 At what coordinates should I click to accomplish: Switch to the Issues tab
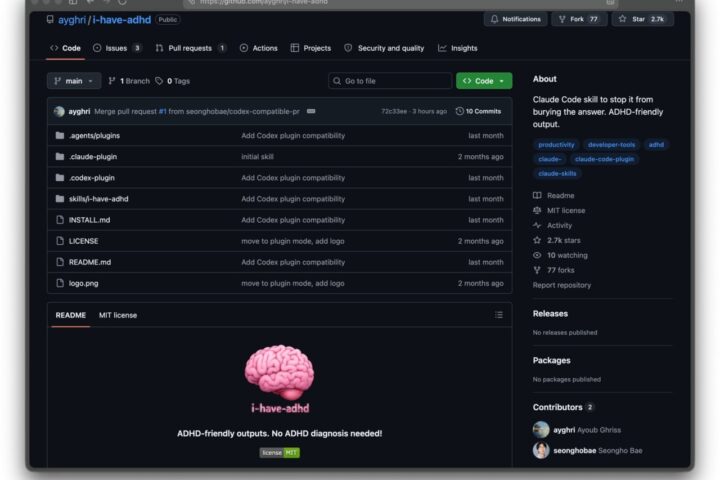tap(117, 48)
